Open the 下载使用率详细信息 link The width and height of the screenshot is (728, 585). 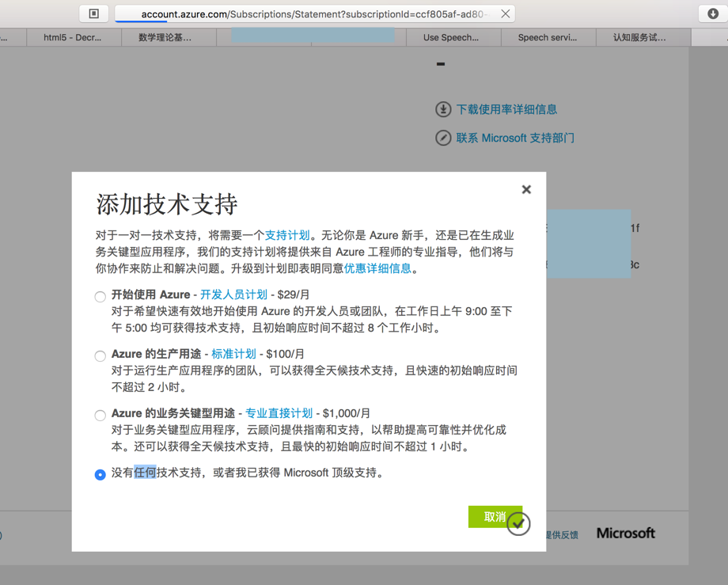pyautogui.click(x=506, y=109)
